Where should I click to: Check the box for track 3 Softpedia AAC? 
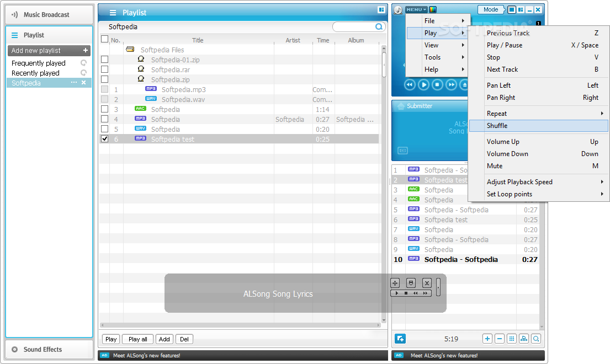pos(105,109)
